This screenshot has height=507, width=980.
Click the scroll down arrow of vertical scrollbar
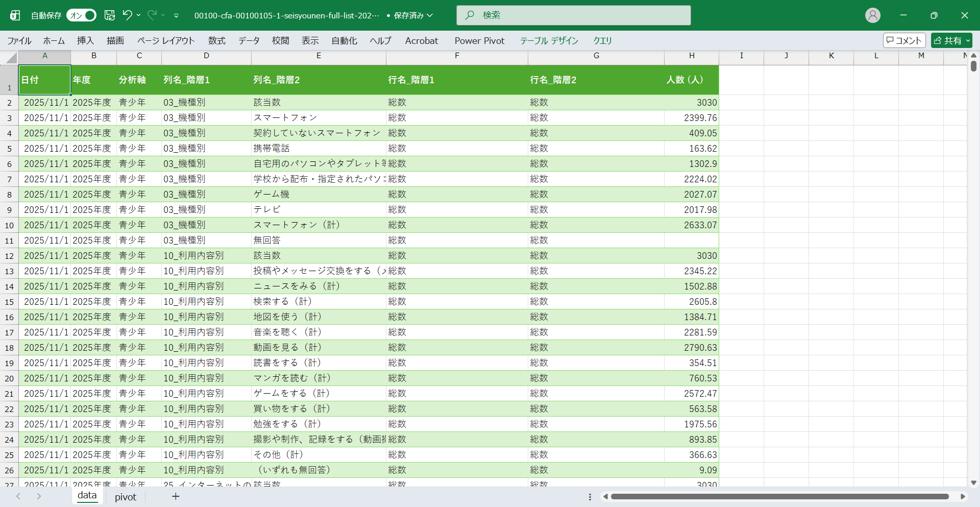[973, 482]
